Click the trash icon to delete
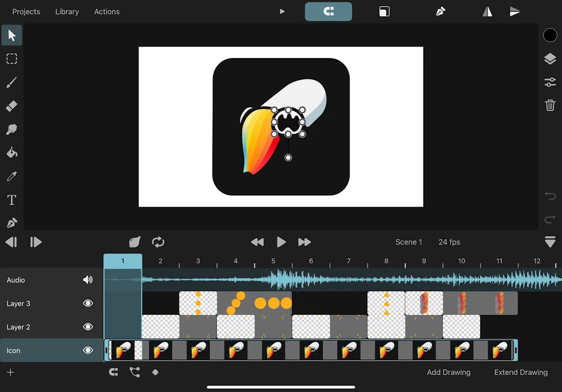562x392 pixels. 550,105
